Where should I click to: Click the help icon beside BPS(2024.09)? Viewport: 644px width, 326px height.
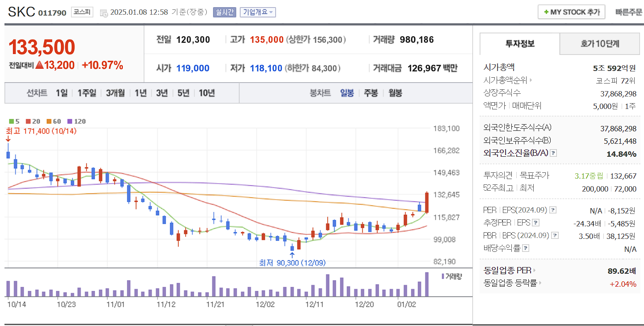554,235
